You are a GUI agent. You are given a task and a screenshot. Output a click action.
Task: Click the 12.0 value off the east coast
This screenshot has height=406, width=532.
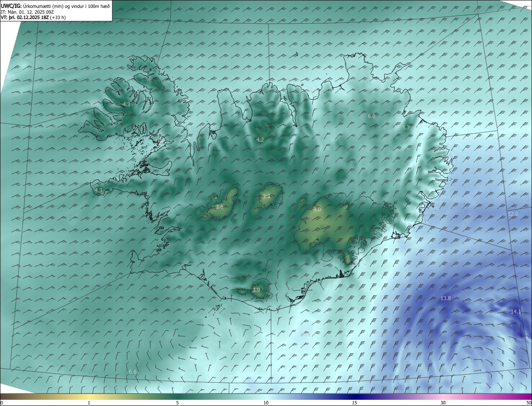coord(513,214)
